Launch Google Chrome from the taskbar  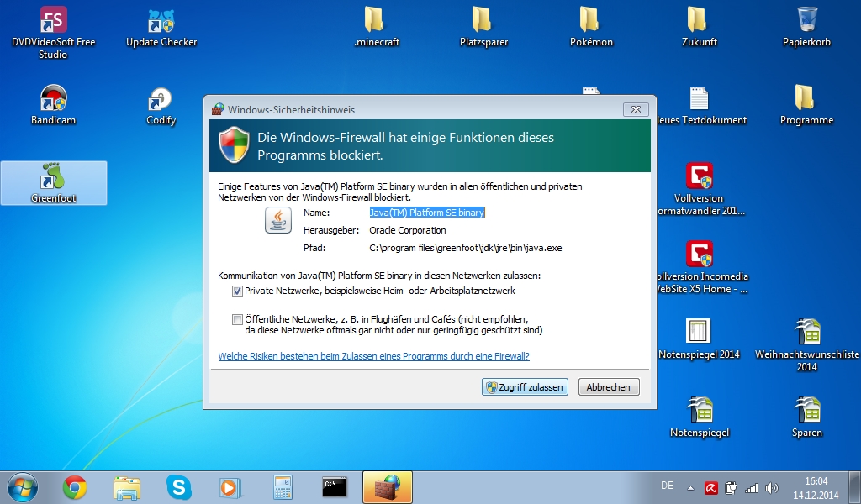tap(75, 487)
